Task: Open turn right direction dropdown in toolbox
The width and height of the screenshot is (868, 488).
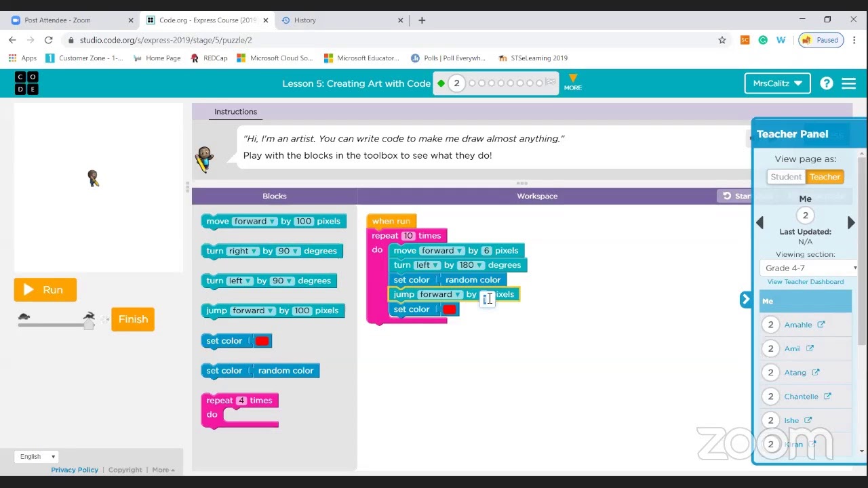Action: point(243,251)
